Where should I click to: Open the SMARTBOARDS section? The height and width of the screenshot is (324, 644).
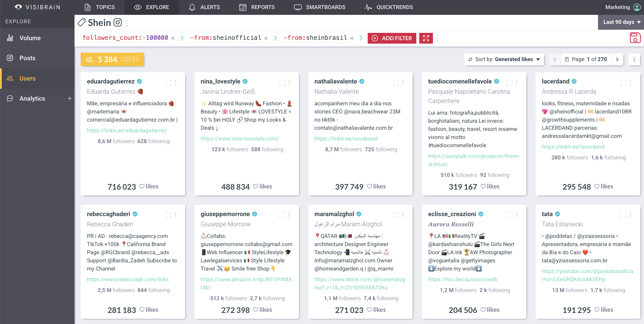[x=319, y=7]
